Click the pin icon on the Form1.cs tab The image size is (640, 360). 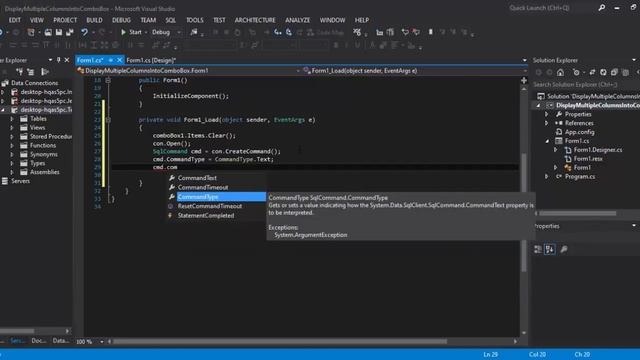(111, 60)
